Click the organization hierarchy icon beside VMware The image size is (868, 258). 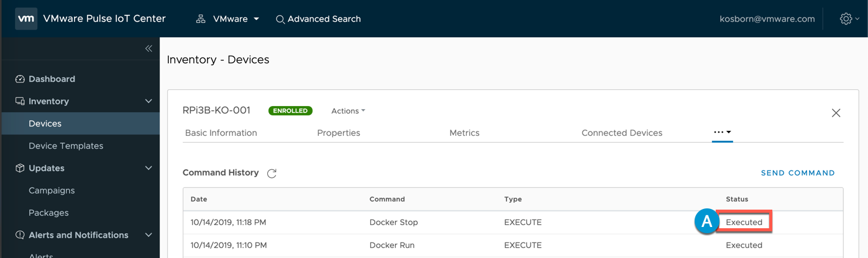(201, 19)
